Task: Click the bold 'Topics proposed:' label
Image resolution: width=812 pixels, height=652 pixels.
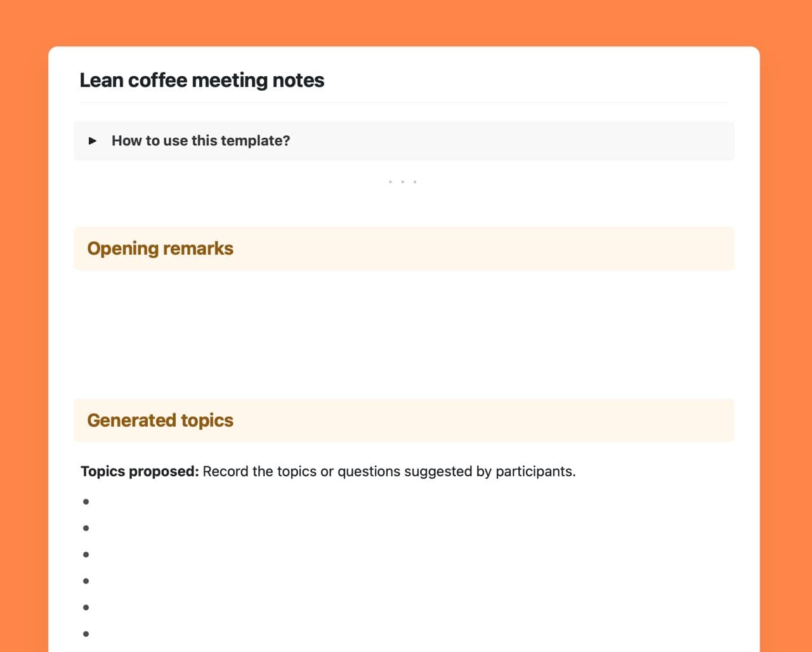Action: (x=140, y=472)
